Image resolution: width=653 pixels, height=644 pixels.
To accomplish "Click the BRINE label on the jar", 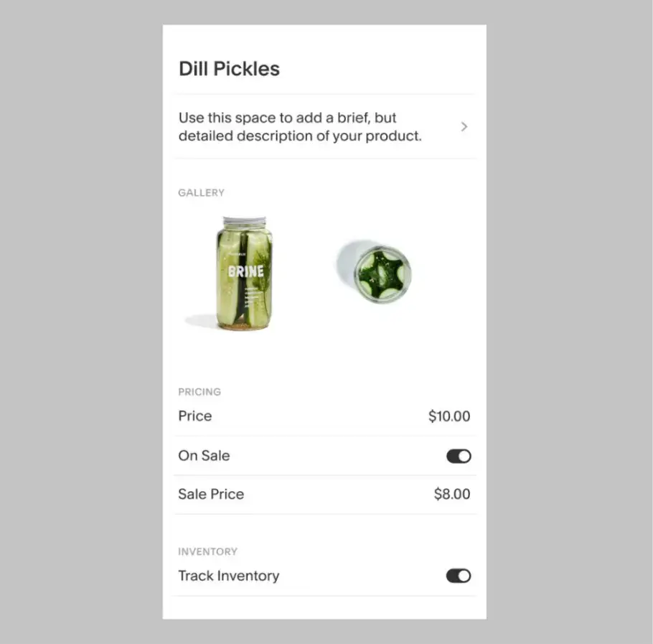I will (245, 271).
